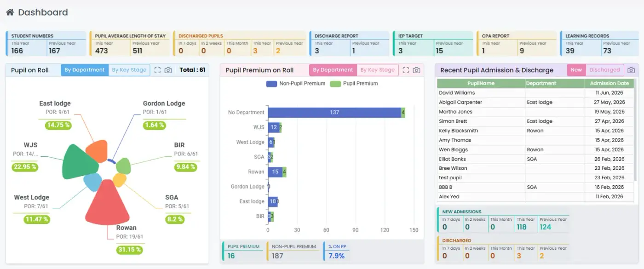Click pupil name Alex Yed
The height and width of the screenshot is (269, 644).
pyautogui.click(x=449, y=197)
